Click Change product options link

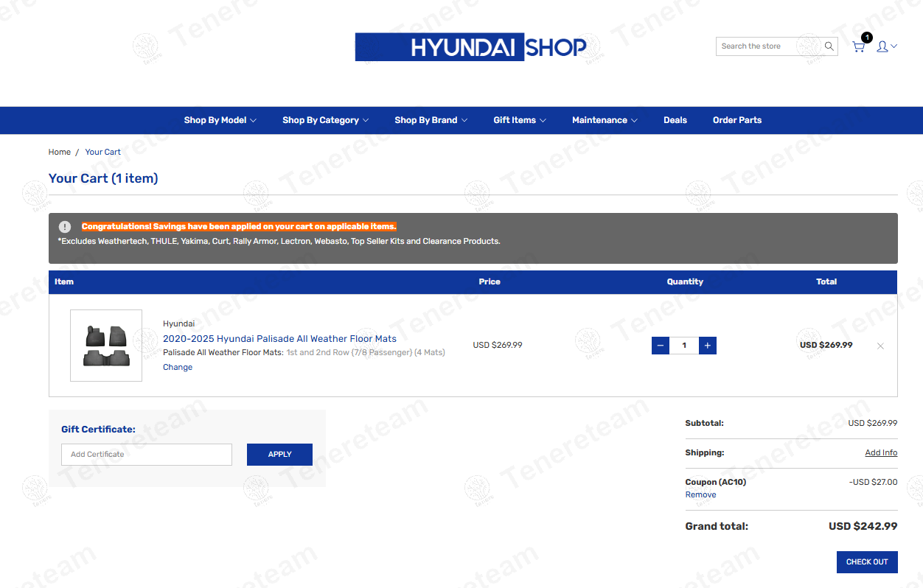click(x=178, y=367)
